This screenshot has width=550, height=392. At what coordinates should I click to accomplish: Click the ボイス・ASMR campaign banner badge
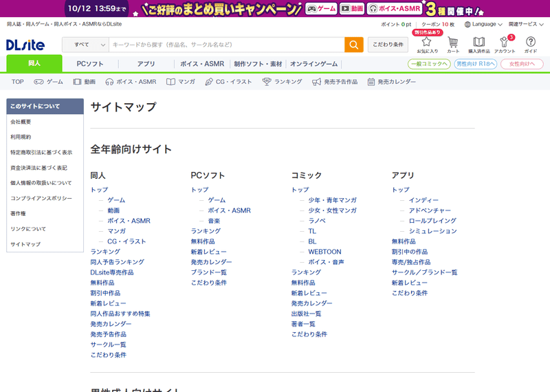395,8
